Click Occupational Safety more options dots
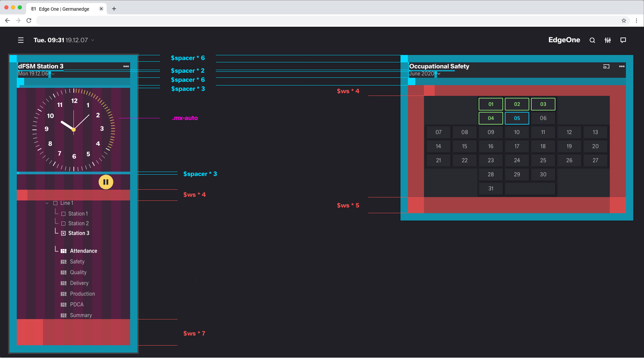 [x=622, y=66]
